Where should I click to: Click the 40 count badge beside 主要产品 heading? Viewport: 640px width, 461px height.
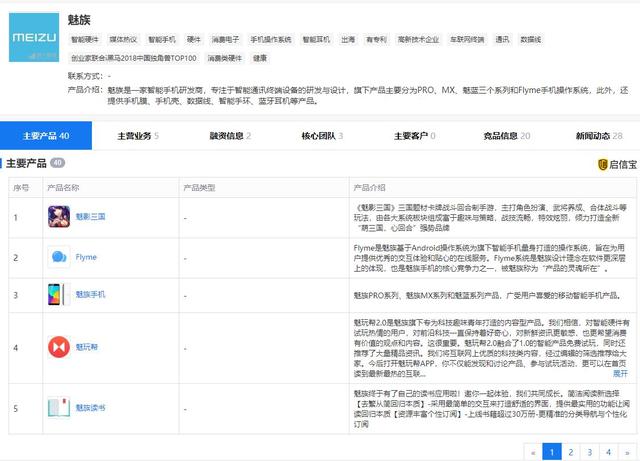[58, 163]
